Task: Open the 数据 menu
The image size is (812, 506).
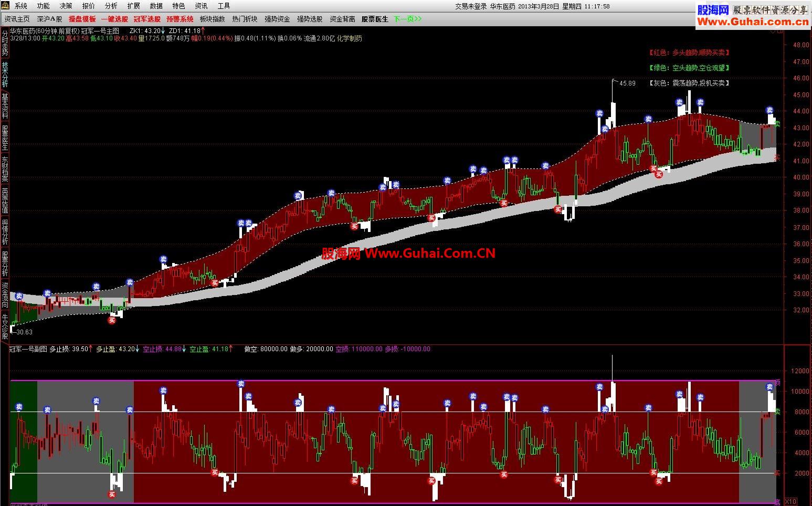Action: pyautogui.click(x=156, y=6)
